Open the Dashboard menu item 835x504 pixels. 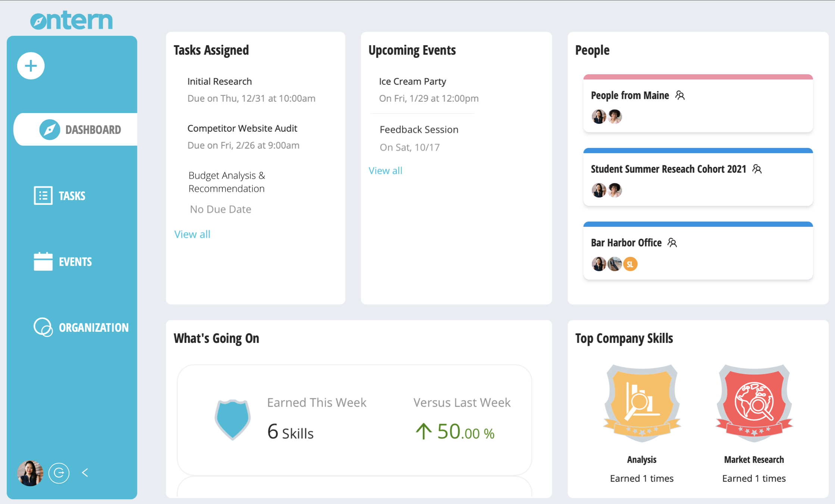point(75,129)
